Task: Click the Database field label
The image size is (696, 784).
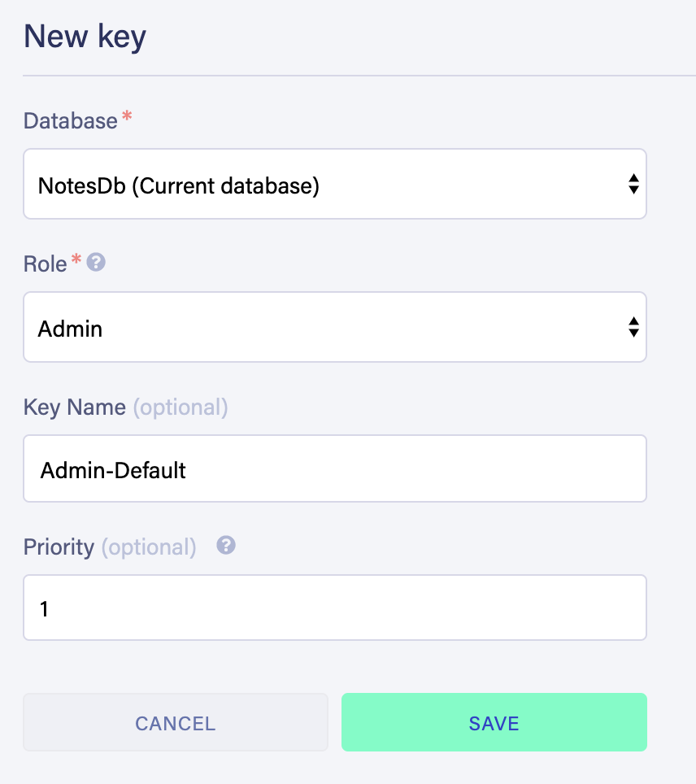Action: [x=70, y=121]
